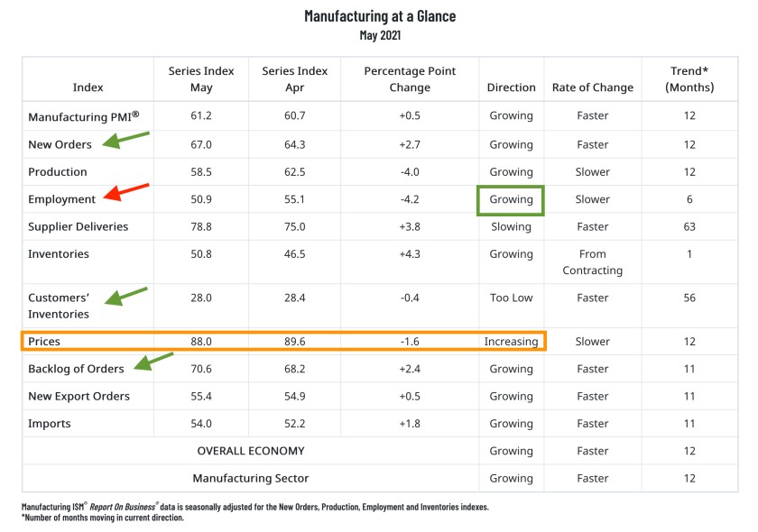Select the Trend (Months) column header

689,79
